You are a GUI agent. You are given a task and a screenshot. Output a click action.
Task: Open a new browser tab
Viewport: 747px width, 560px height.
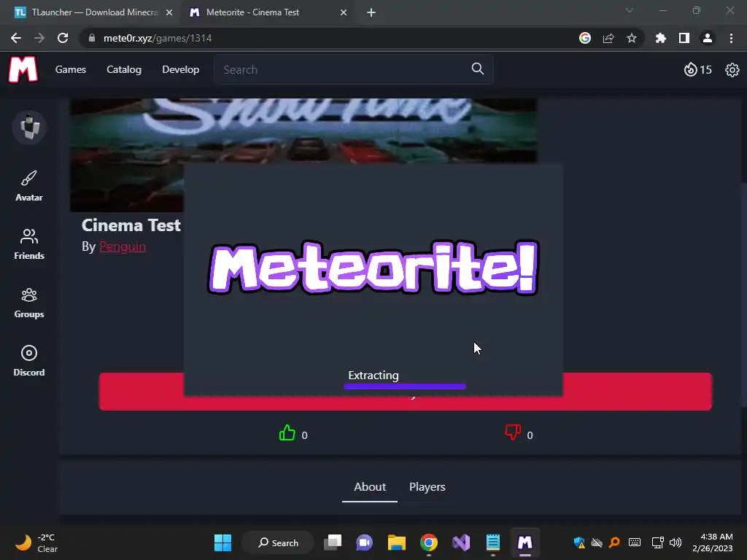point(371,12)
